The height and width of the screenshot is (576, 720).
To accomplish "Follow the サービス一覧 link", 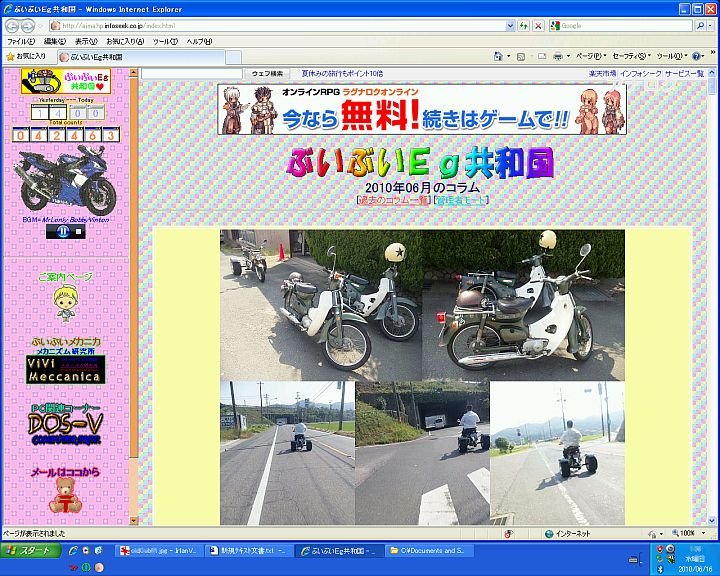I will [x=684, y=73].
